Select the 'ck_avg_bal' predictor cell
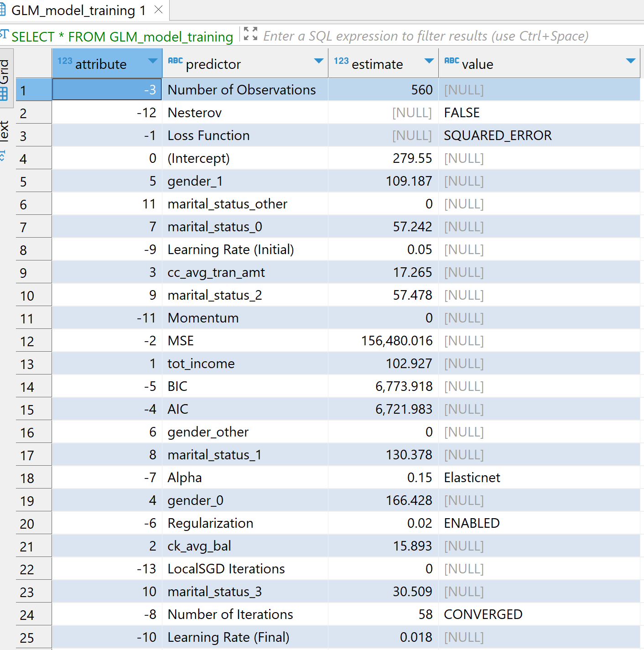This screenshot has height=650, width=644. pos(245,546)
